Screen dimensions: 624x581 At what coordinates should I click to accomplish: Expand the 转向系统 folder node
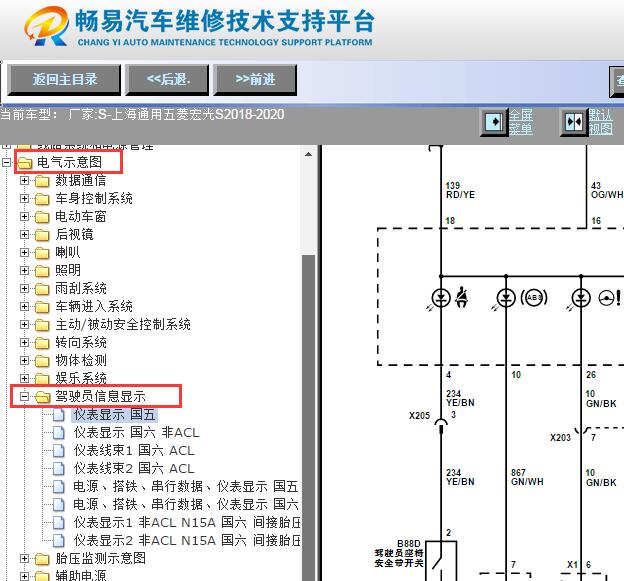click(x=24, y=343)
